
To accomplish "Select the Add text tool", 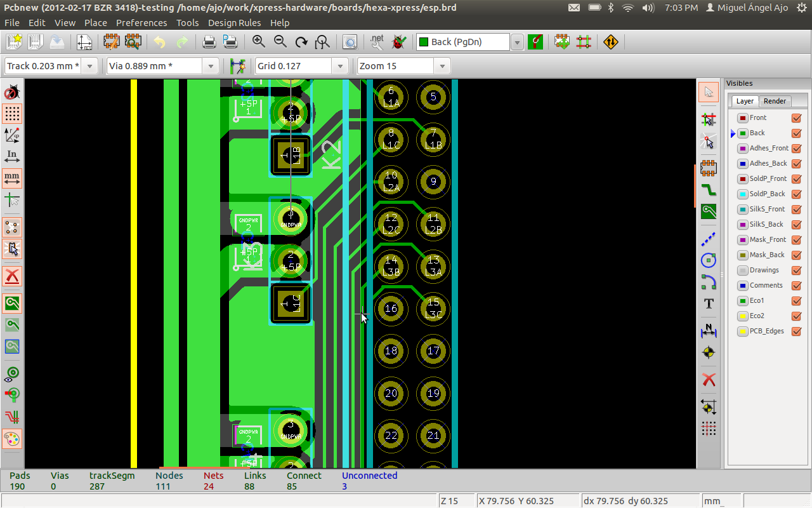I will (x=709, y=304).
